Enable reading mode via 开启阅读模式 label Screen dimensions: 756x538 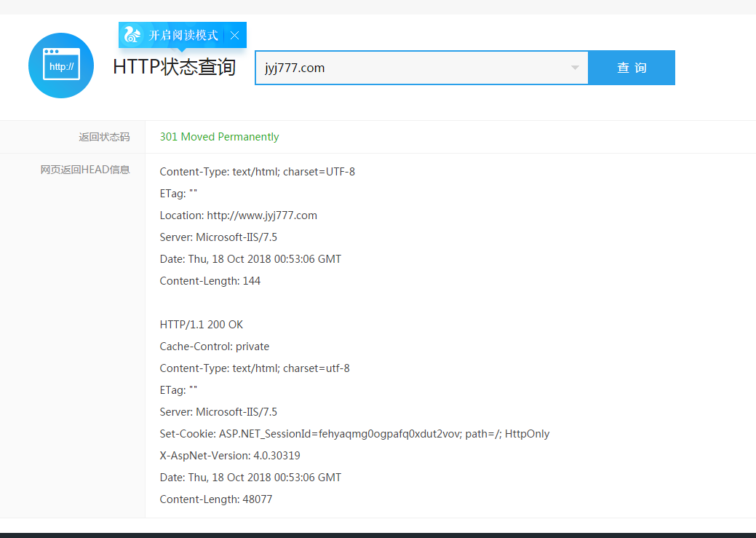pos(183,35)
